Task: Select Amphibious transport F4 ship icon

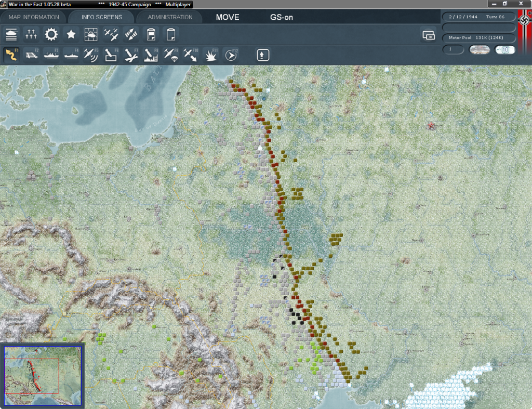Action: pos(71,55)
